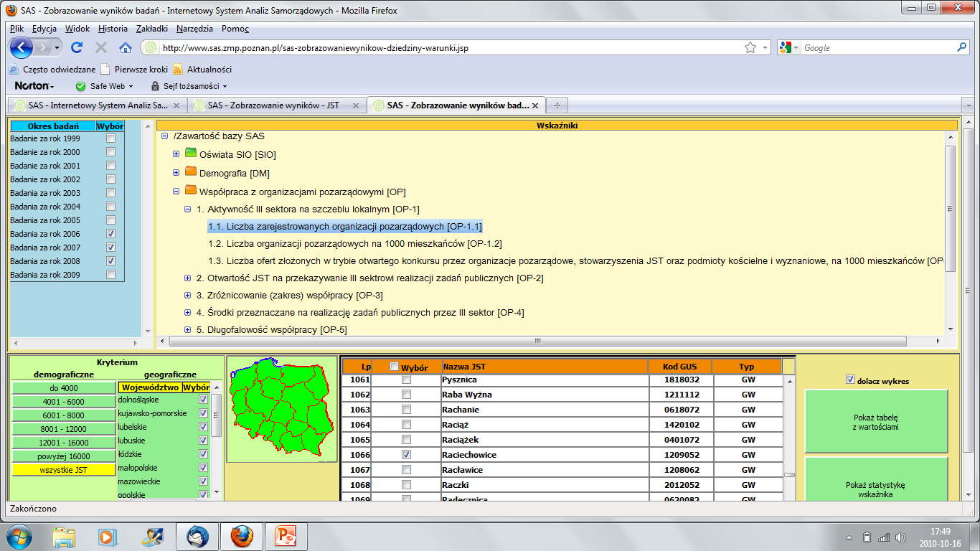The height and width of the screenshot is (551, 980).
Task: Toggle the małopolskie województwo checkbox
Action: point(203,468)
